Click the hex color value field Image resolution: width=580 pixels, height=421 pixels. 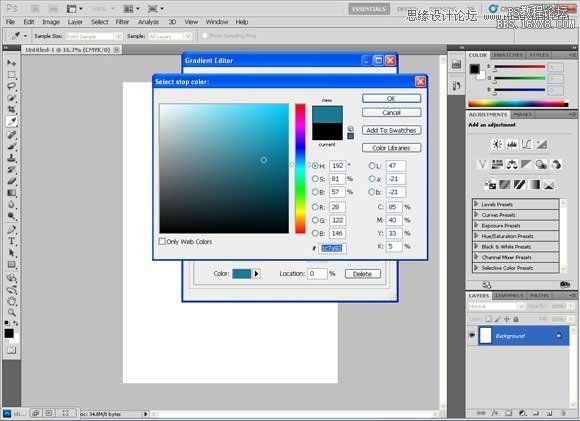(332, 248)
